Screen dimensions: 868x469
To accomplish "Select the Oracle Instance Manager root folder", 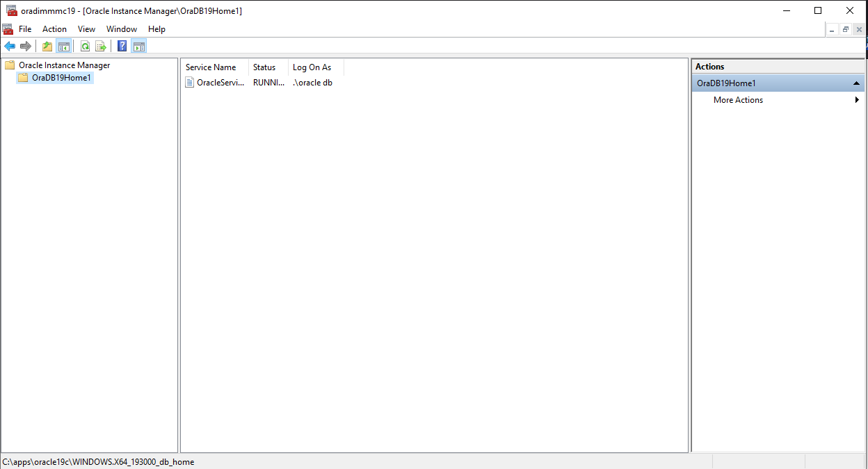I will pos(64,65).
